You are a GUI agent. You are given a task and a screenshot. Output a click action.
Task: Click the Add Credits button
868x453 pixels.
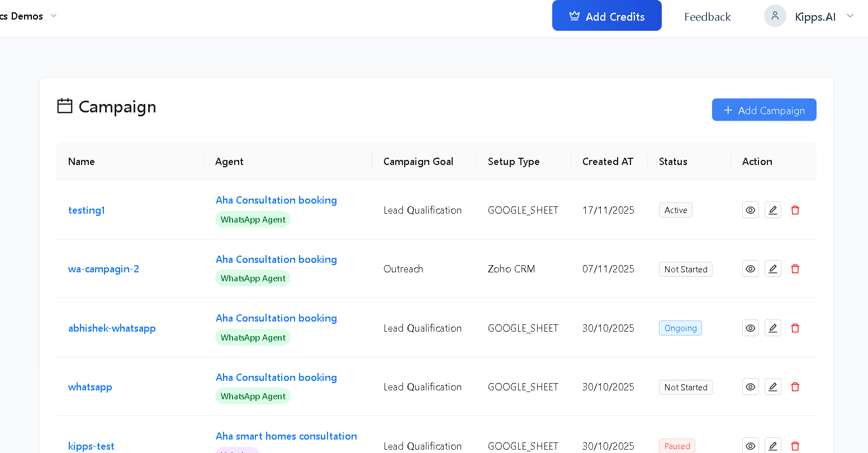coord(607,16)
